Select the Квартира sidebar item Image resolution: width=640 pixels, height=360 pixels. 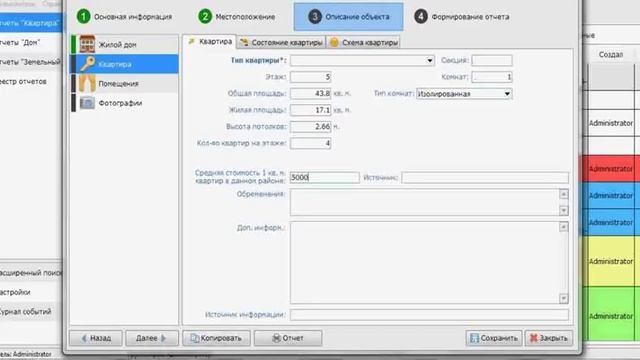click(125, 64)
